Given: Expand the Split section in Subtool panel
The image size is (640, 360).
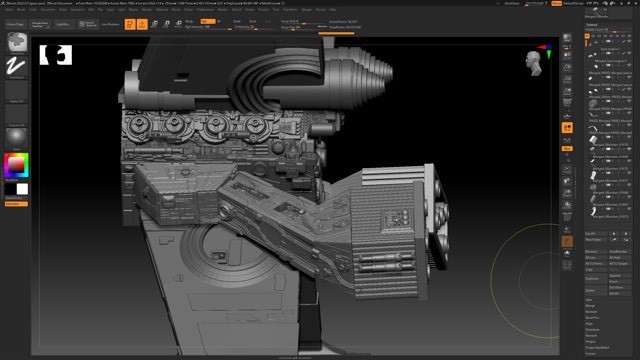Looking at the screenshot, I should 589,300.
